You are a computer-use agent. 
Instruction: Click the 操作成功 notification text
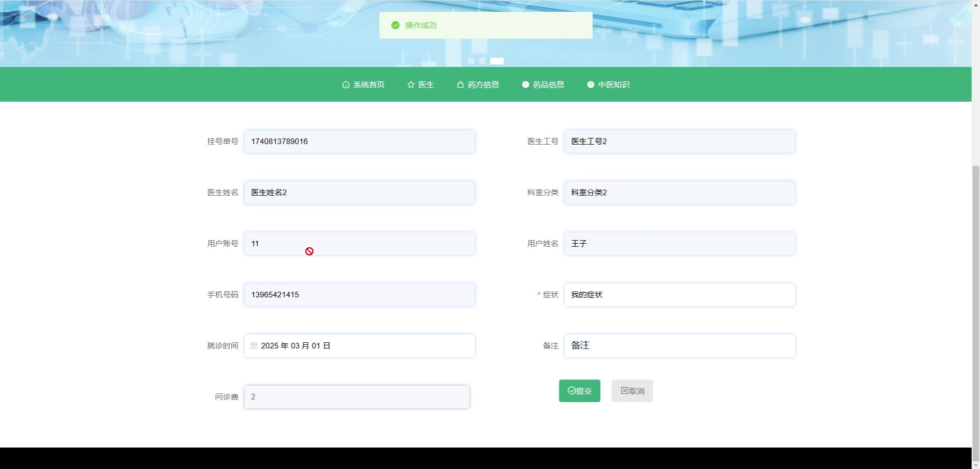click(x=421, y=25)
